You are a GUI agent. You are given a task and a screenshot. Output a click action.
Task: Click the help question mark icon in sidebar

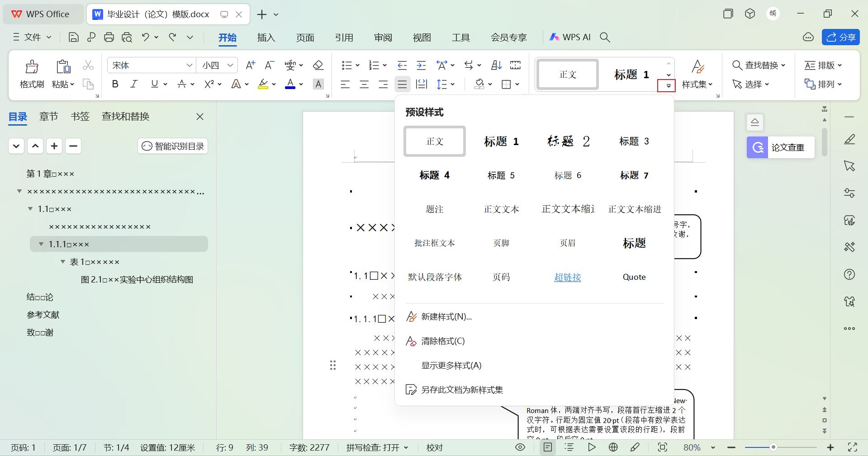coord(849,274)
